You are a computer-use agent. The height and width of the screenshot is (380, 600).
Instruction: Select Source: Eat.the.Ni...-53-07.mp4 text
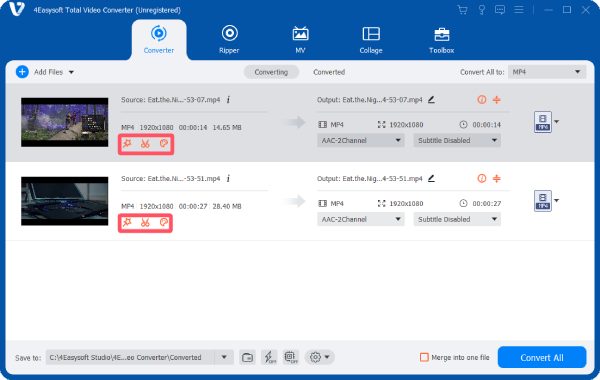(171, 100)
